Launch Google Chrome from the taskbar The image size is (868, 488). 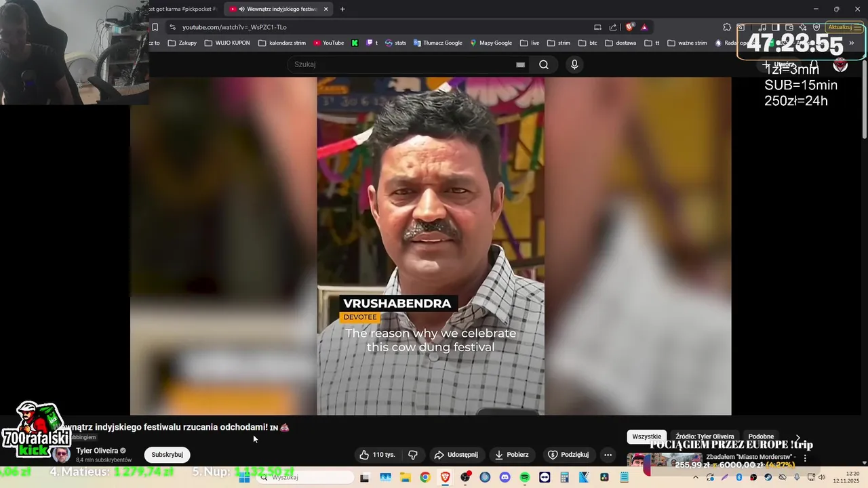(x=425, y=477)
